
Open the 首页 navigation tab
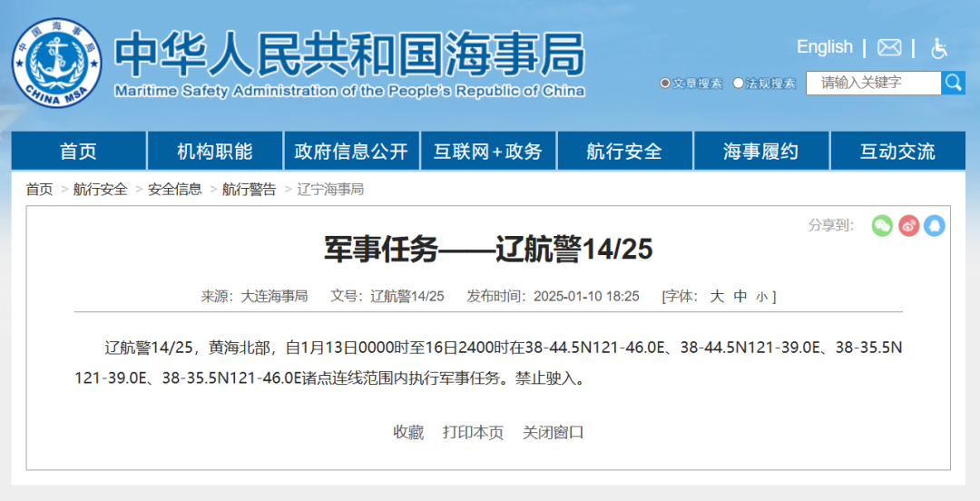(x=79, y=151)
